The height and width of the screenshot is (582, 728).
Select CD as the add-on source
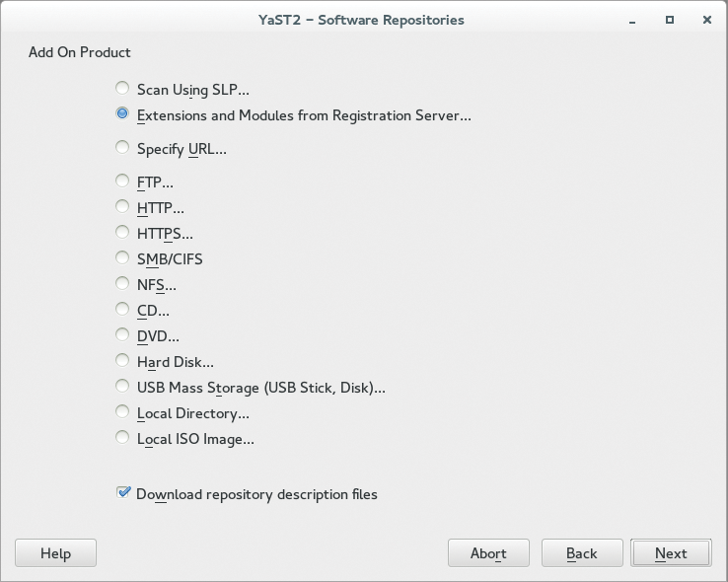pyautogui.click(x=122, y=310)
